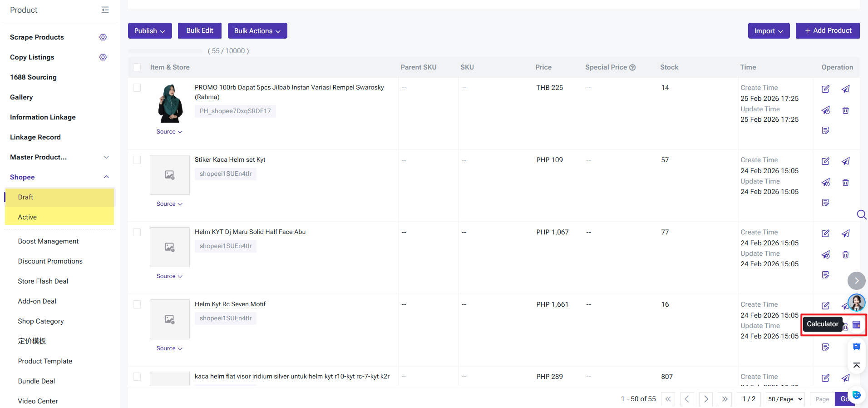Click publish paper-plane icon for Stiker Kaca Helm

(x=845, y=161)
